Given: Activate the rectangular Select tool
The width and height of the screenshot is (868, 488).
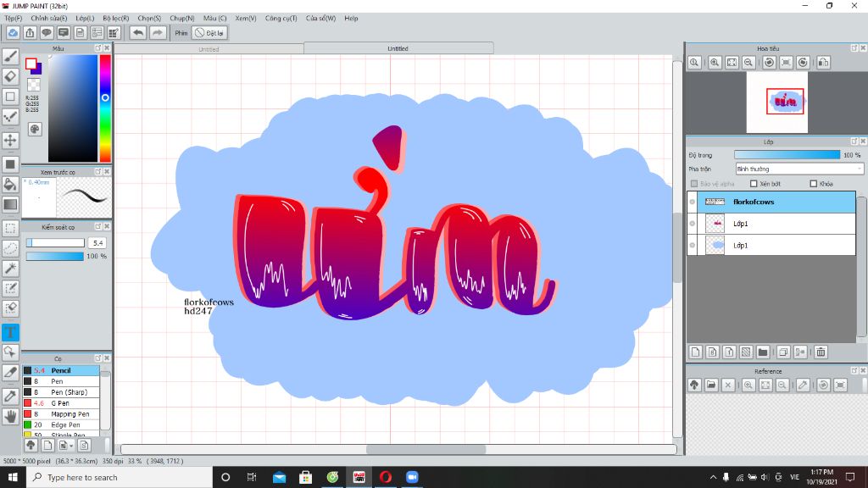Looking at the screenshot, I should [x=10, y=229].
